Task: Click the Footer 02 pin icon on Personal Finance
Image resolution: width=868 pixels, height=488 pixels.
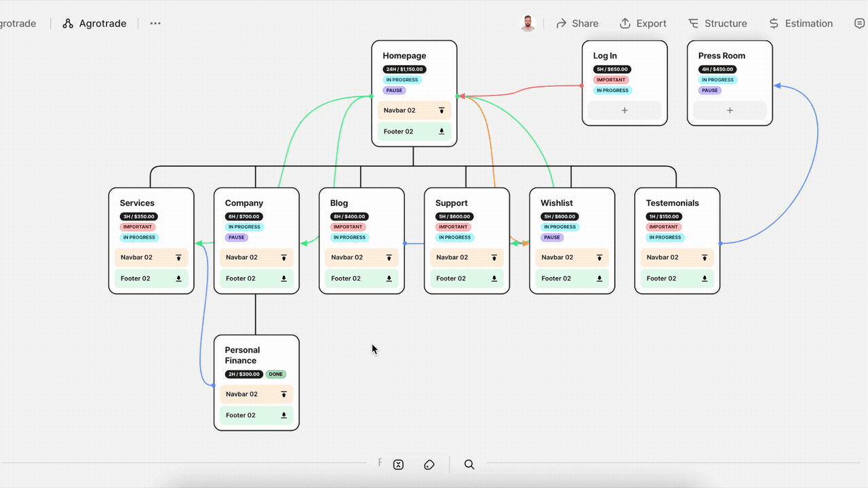Action: (x=283, y=415)
